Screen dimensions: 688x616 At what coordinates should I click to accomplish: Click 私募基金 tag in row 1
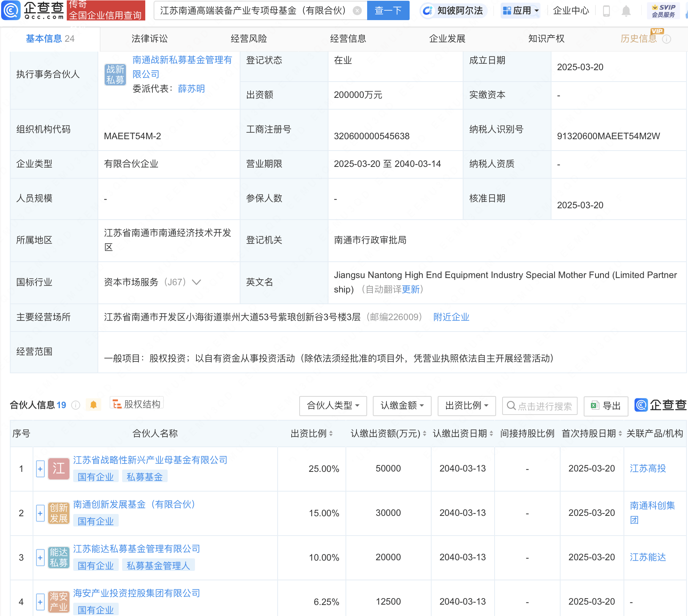pos(145,477)
